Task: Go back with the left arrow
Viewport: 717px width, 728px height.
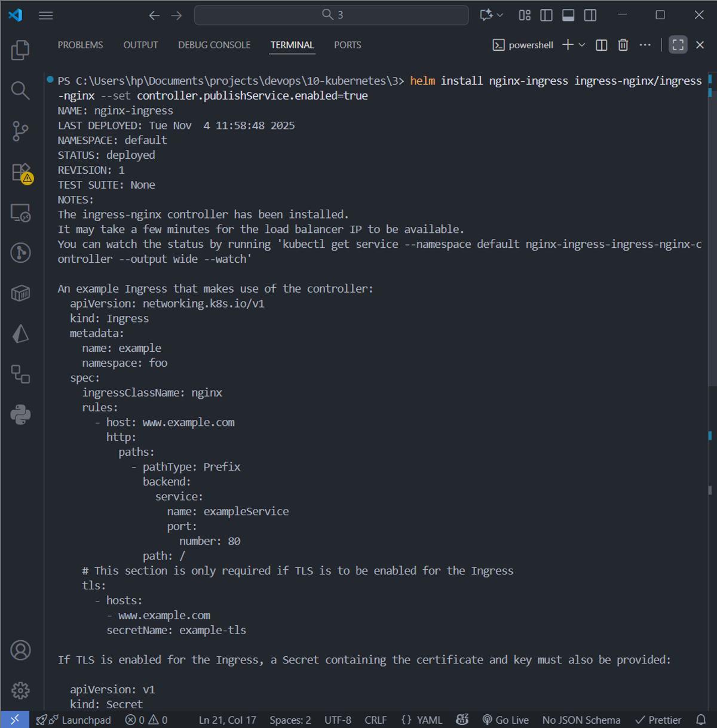Action: 154,16
